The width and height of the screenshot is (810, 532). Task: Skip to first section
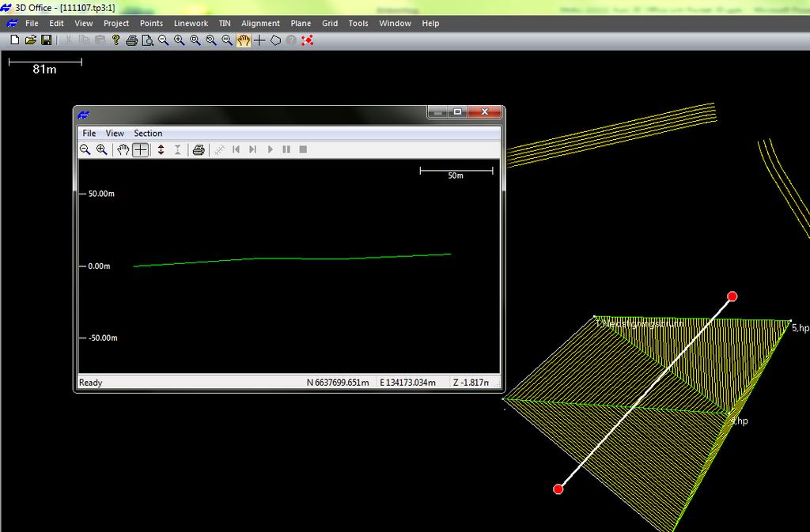pos(236,149)
